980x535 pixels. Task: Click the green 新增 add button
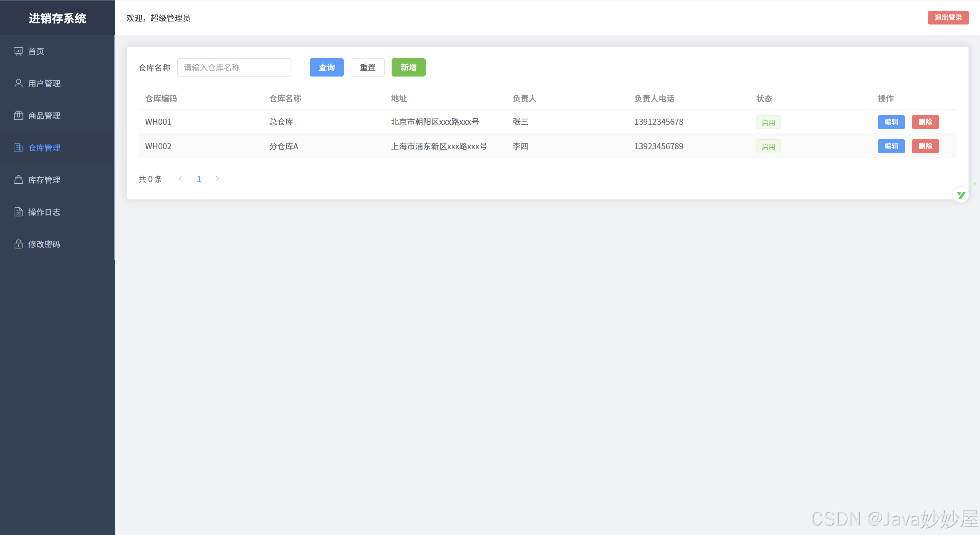tap(408, 67)
